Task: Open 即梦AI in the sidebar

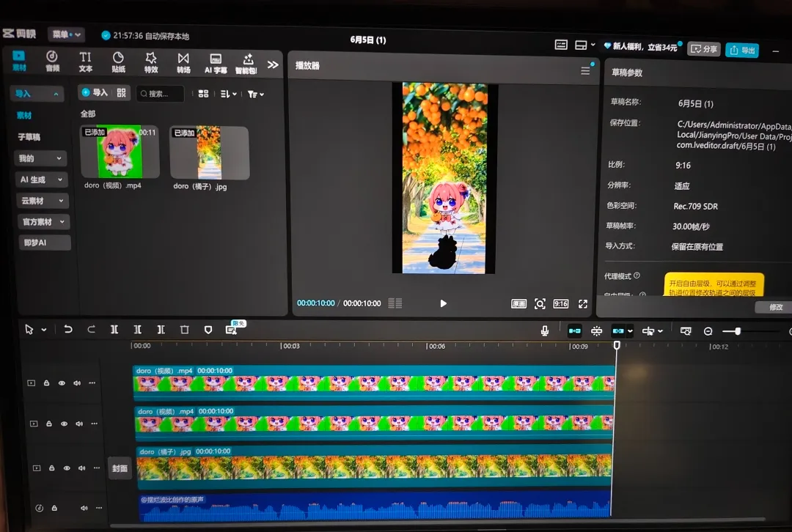Action: [x=45, y=243]
